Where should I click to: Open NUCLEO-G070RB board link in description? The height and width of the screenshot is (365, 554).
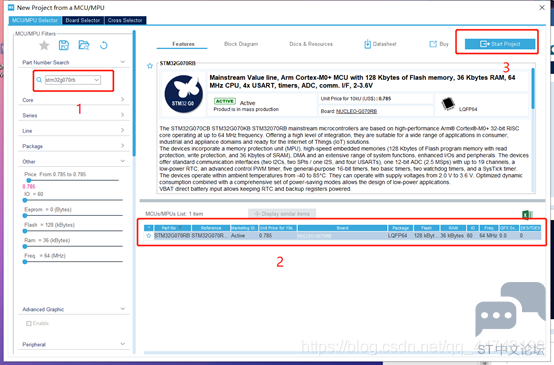coord(356,111)
